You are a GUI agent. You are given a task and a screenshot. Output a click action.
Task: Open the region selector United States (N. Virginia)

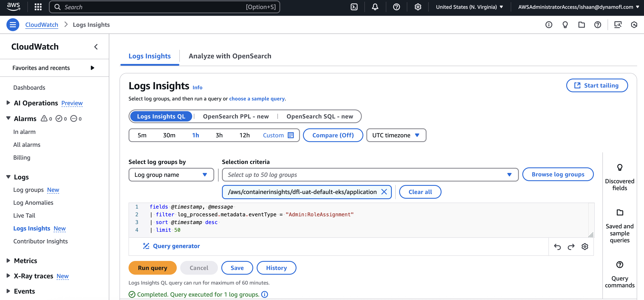[469, 7]
